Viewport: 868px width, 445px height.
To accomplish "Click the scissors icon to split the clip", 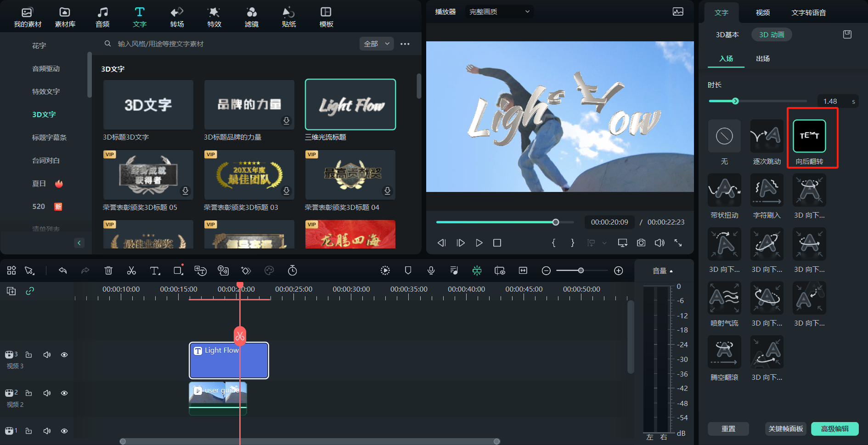I will 131,270.
